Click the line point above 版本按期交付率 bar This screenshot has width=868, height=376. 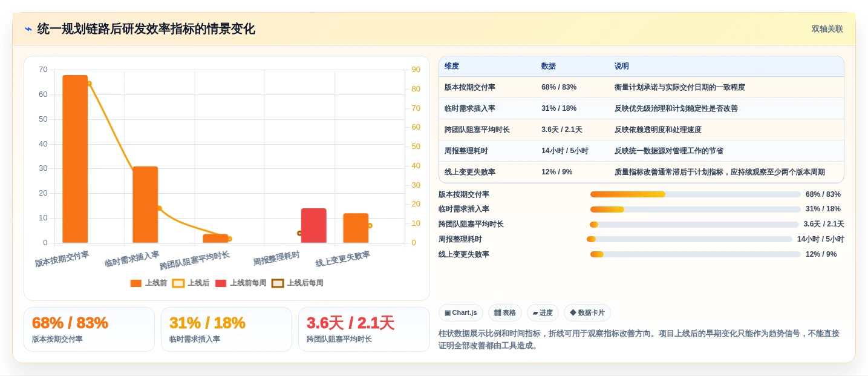click(x=89, y=84)
